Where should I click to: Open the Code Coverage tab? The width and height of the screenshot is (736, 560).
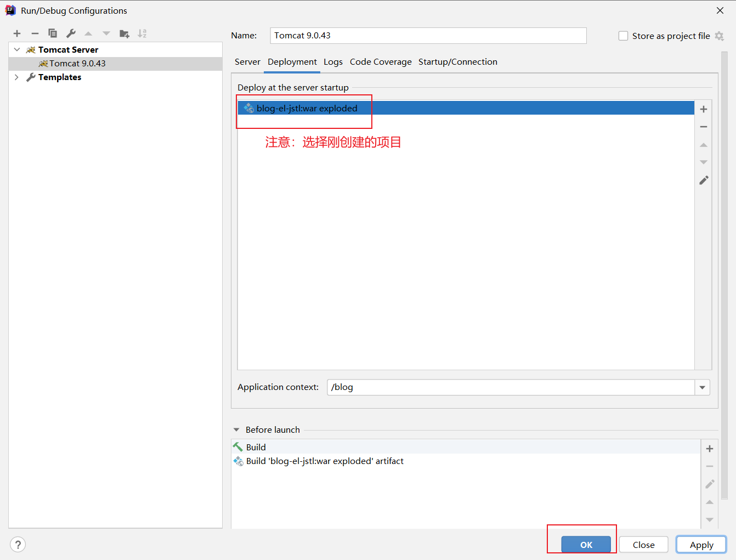coord(381,62)
